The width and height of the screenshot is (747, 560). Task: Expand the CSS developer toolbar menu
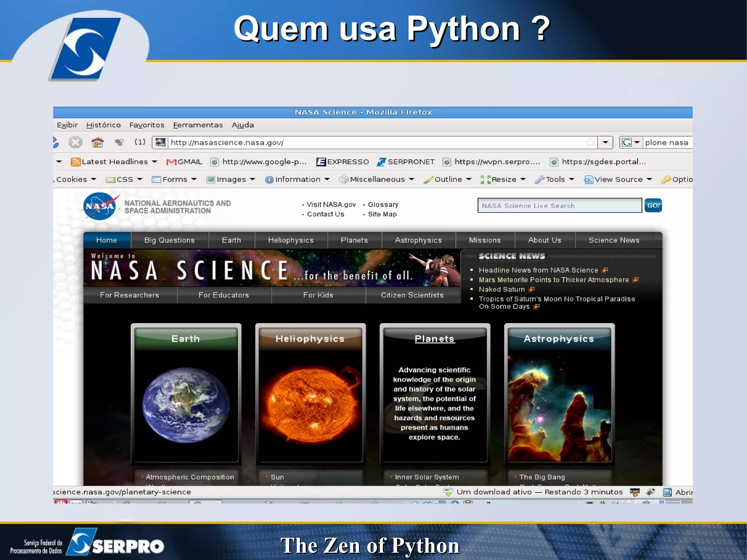[124, 179]
